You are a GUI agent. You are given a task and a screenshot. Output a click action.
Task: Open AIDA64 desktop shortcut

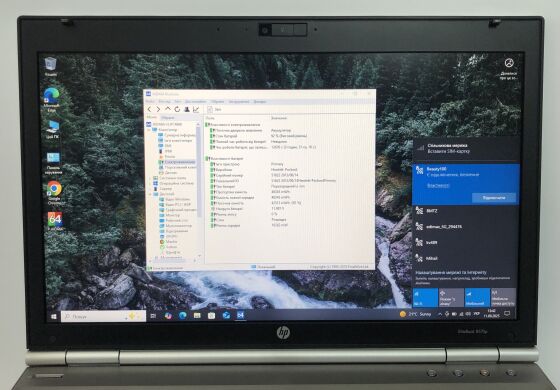click(x=55, y=221)
